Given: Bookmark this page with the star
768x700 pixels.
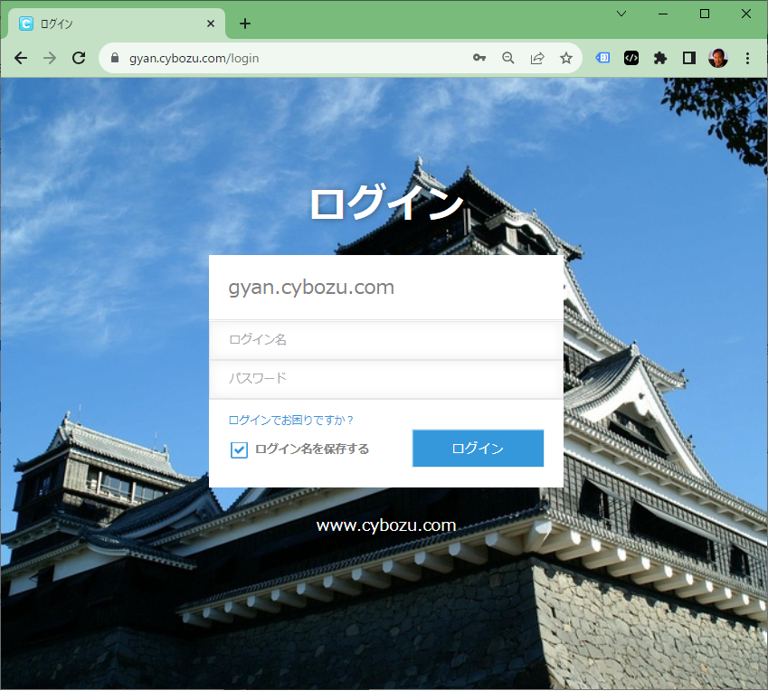Looking at the screenshot, I should (x=566, y=58).
